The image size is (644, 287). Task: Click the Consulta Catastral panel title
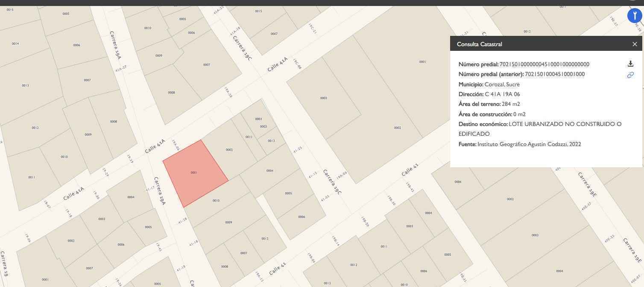479,44
